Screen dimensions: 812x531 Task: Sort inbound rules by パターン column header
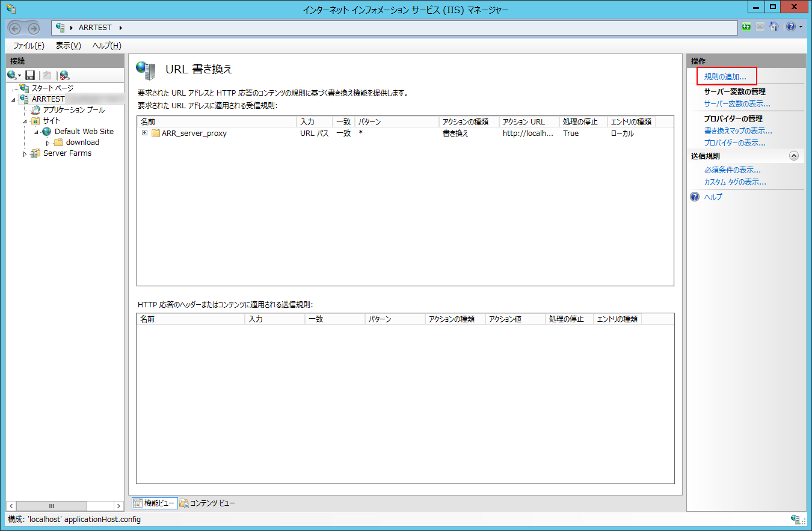click(x=396, y=122)
